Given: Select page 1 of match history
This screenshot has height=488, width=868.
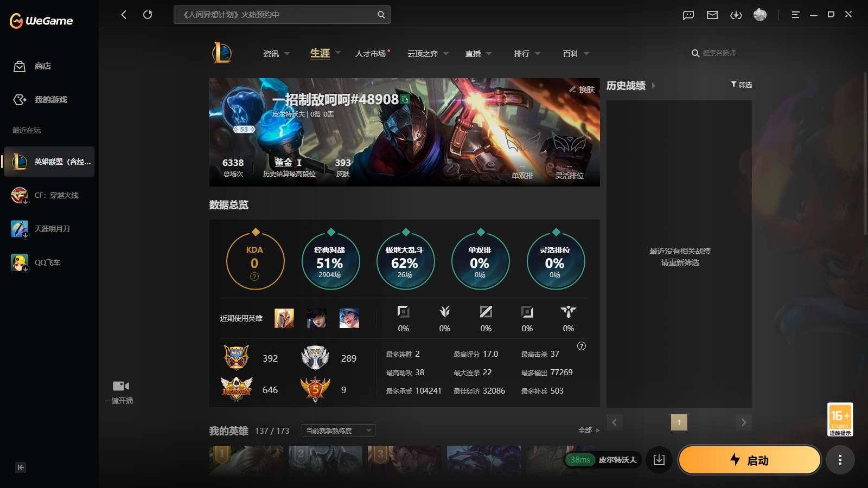Looking at the screenshot, I should [679, 422].
